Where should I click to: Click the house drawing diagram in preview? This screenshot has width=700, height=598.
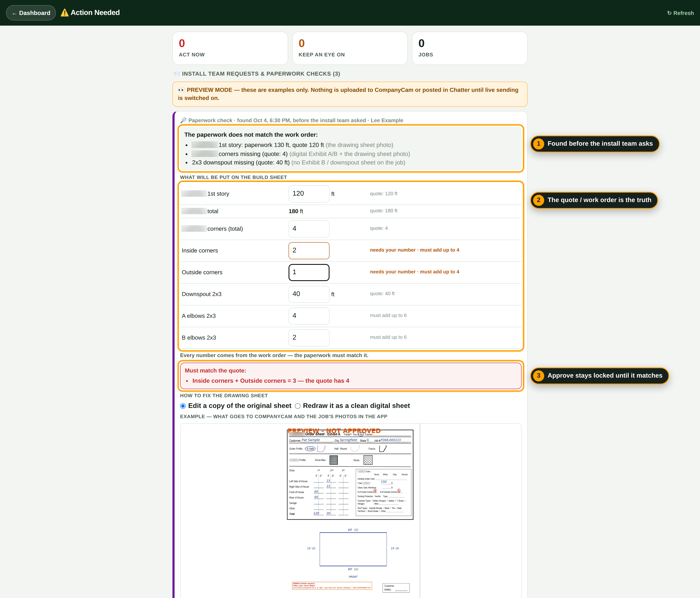click(x=353, y=549)
